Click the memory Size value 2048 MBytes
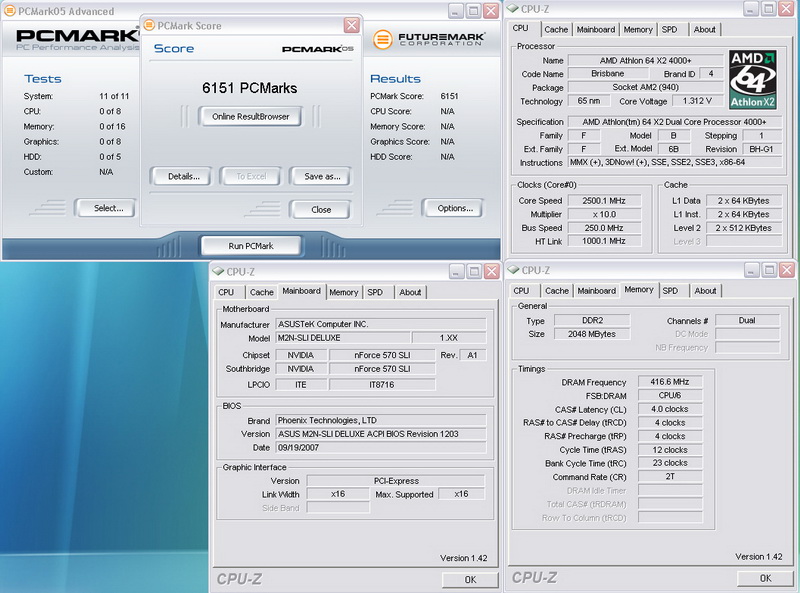This screenshot has height=593, width=800. point(592,334)
